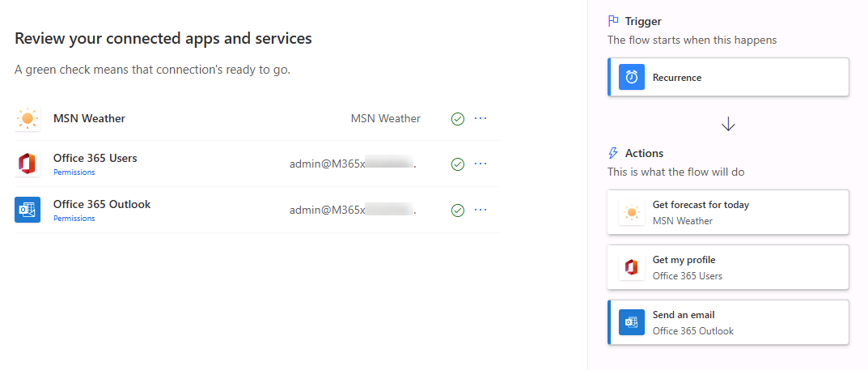Click the green check beside MSN Weather
This screenshot has height=370, width=868.
pos(457,119)
